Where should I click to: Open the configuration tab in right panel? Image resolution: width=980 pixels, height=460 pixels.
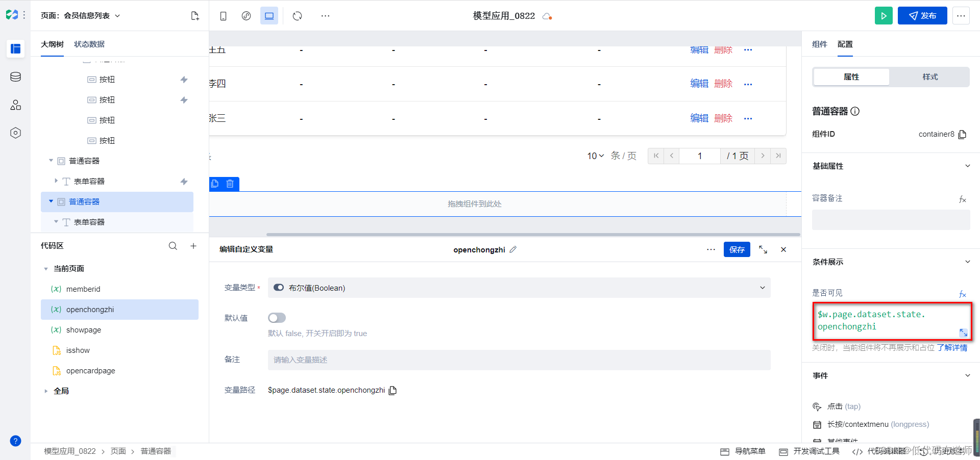coord(845,44)
